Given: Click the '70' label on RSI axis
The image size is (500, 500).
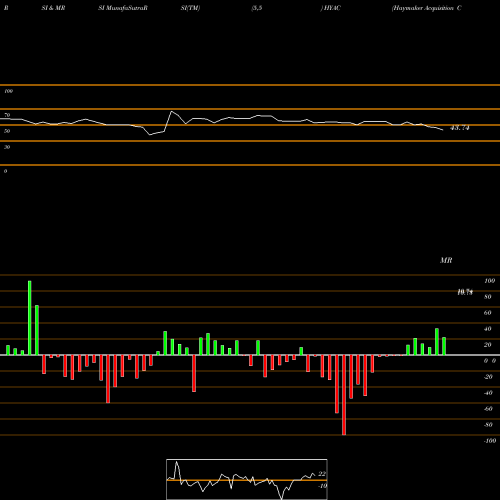Looking at the screenshot, I should point(7,115).
